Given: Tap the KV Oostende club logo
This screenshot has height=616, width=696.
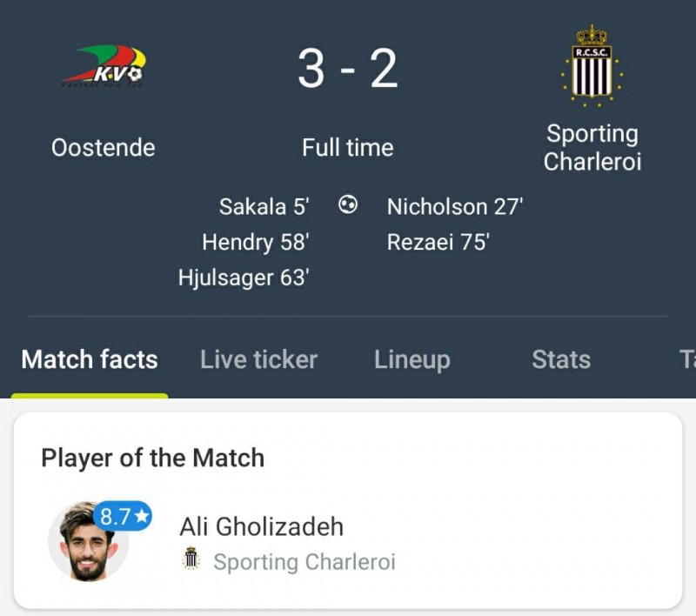Looking at the screenshot, I should [104, 68].
